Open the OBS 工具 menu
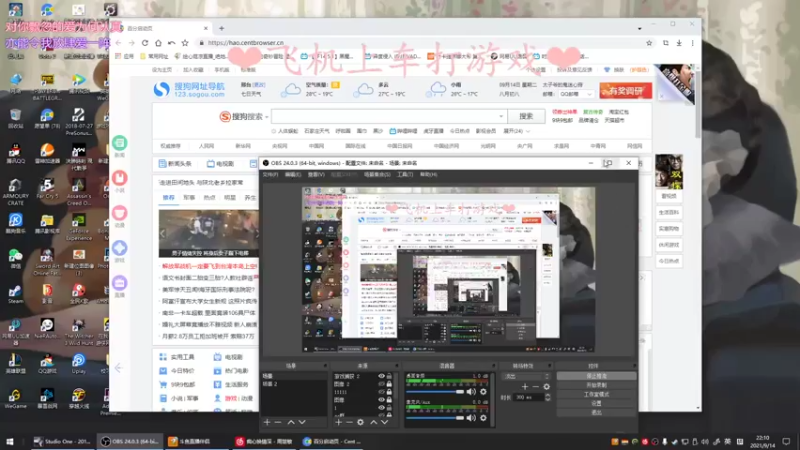 [x=405, y=174]
